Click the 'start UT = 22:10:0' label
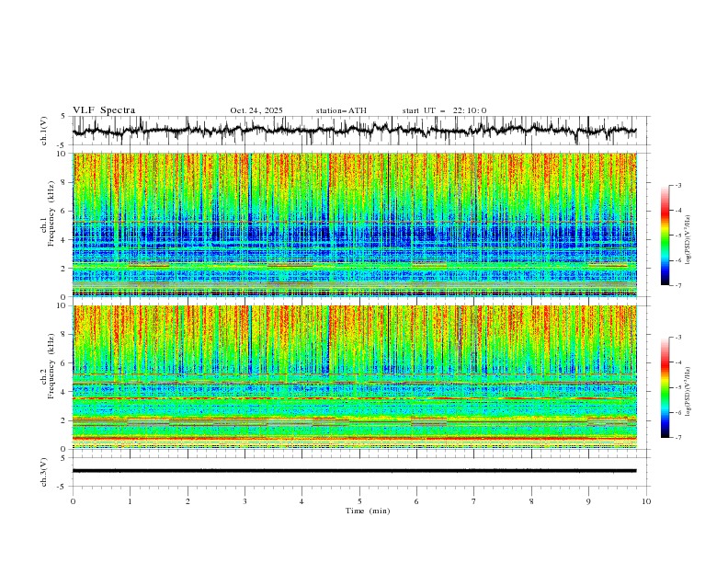Viewport: 728px width, 563px height. pos(444,110)
